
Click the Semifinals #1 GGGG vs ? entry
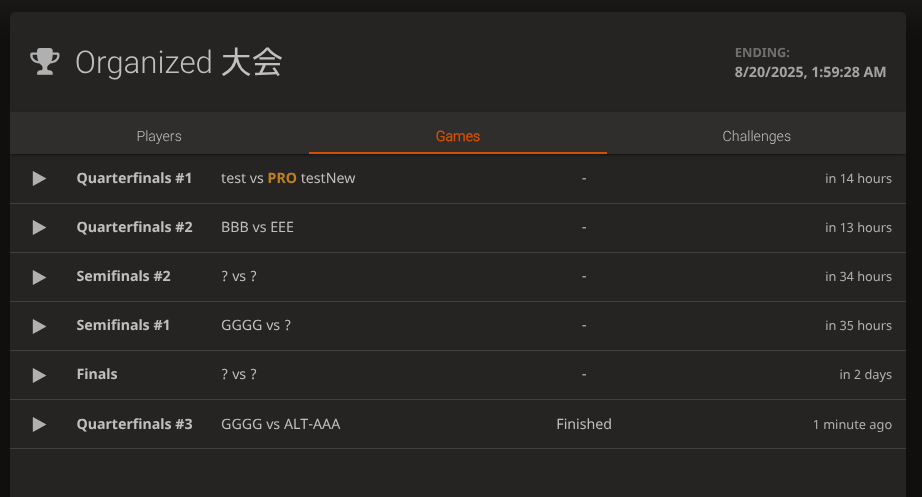[256, 325]
